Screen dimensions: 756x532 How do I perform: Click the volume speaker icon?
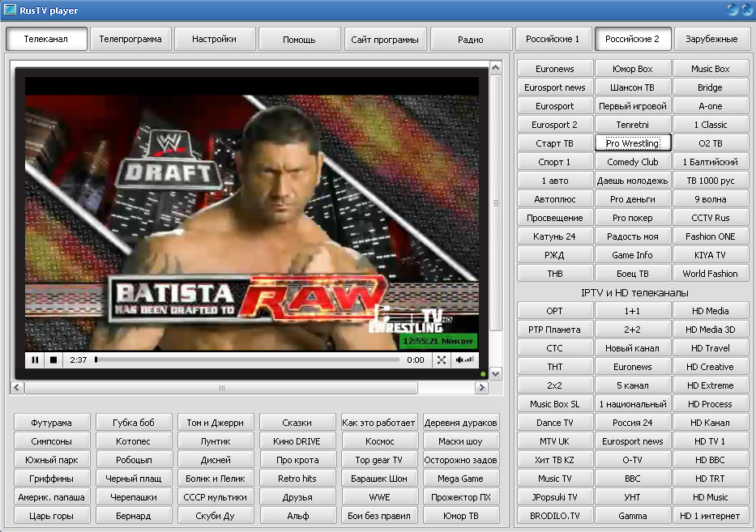click(464, 360)
